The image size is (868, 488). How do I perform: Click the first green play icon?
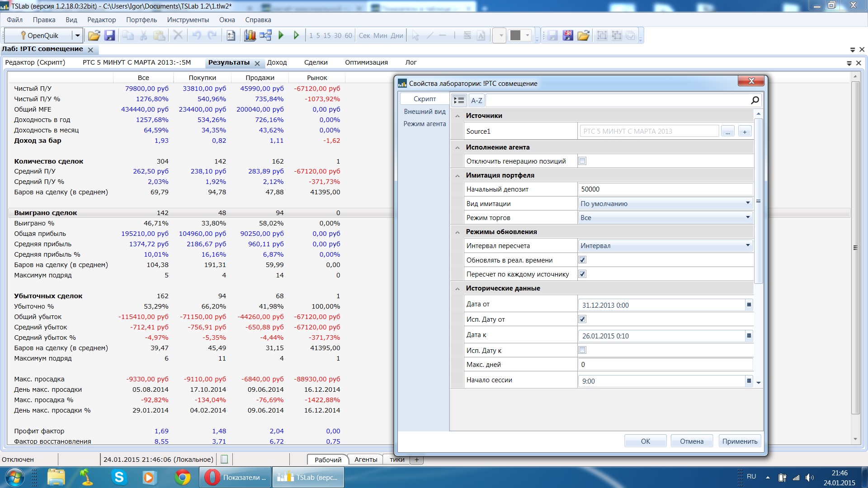[x=281, y=35]
